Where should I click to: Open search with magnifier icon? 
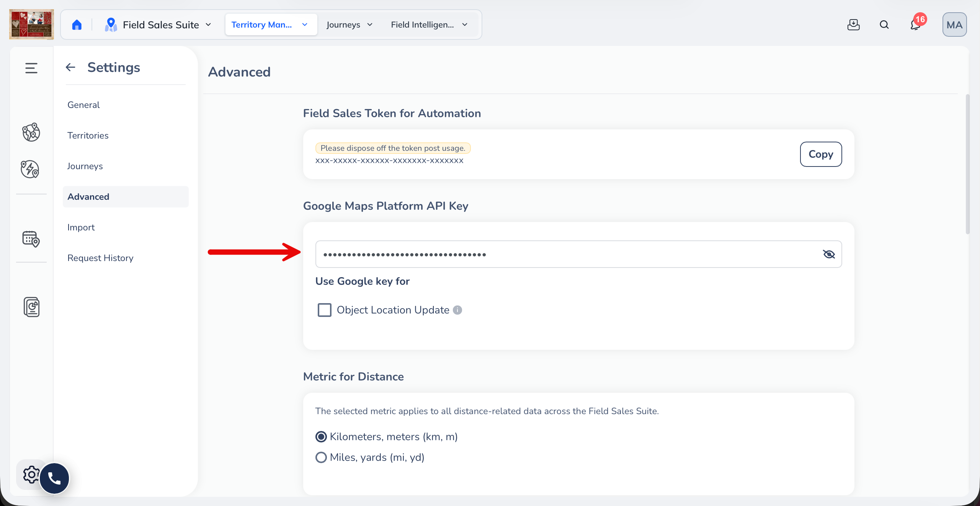(884, 25)
